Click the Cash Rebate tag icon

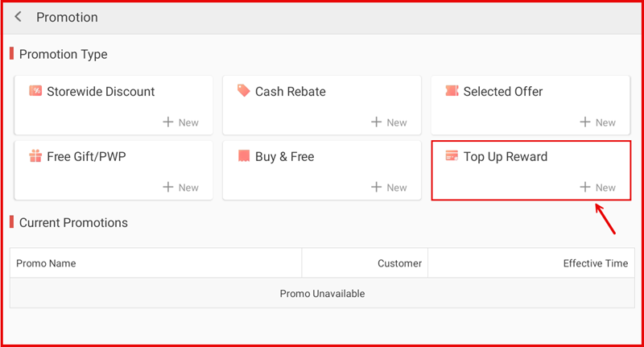(x=243, y=91)
